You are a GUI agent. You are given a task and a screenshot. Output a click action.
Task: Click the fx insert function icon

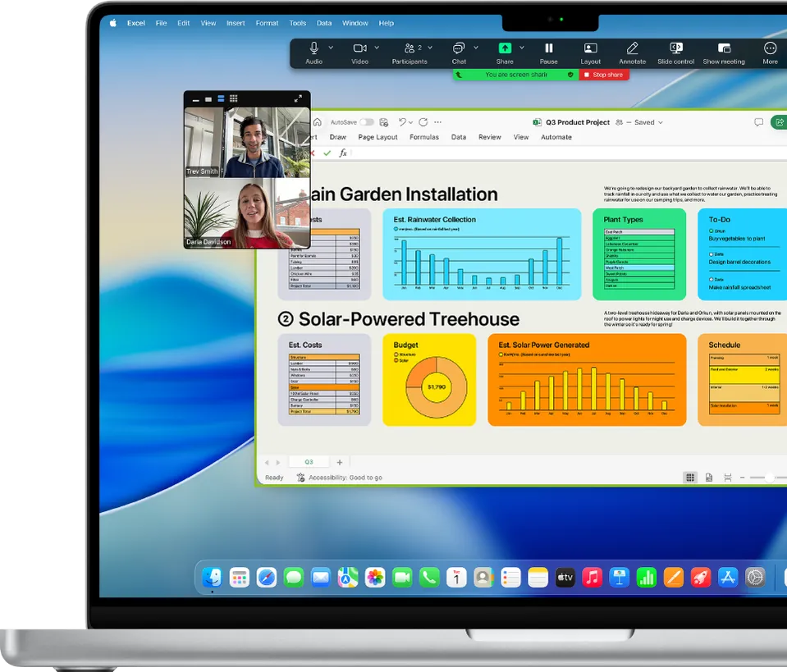[x=343, y=153]
